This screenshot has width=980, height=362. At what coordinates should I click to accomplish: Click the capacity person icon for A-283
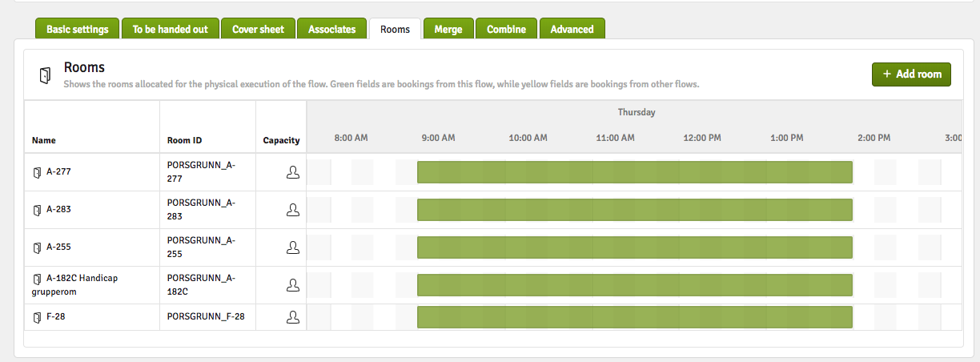(x=293, y=210)
